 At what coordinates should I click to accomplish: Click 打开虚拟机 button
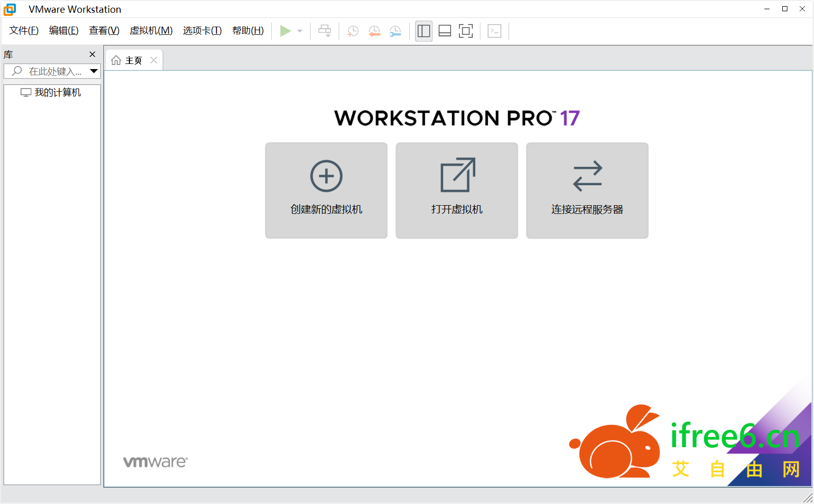tap(456, 190)
